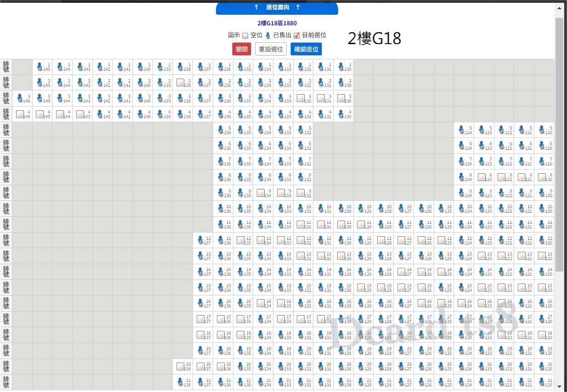Click the sold seat at row 21 seat 138
Screen dimensions: 567x392
pyautogui.click(x=181, y=381)
